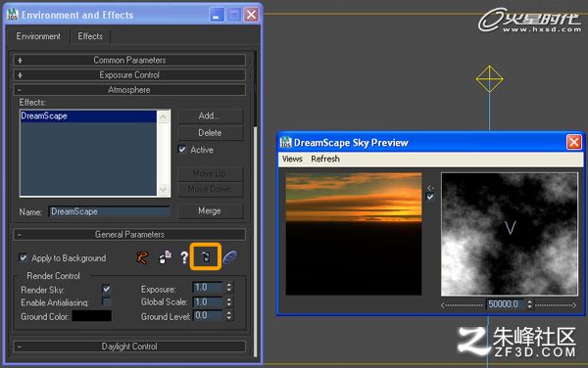
Task: Select the yellow diamond light object in viewport
Action: (x=489, y=79)
